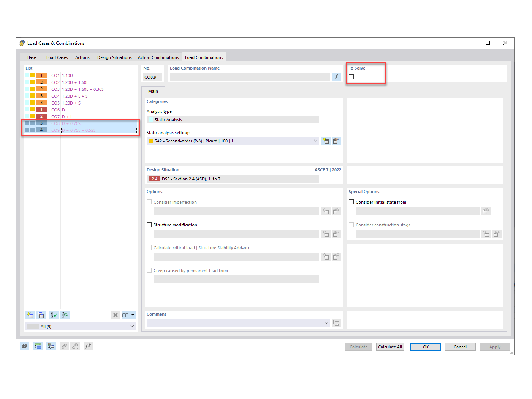Image resolution: width=532 pixels, height=399 pixels.
Task: Create new static analysis settings via star icon
Action: 326,141
